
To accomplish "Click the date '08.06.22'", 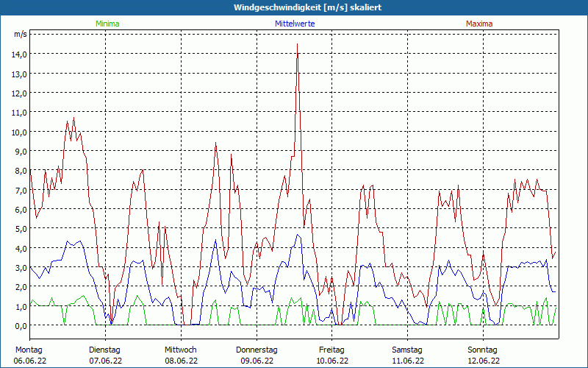I will (181, 361).
